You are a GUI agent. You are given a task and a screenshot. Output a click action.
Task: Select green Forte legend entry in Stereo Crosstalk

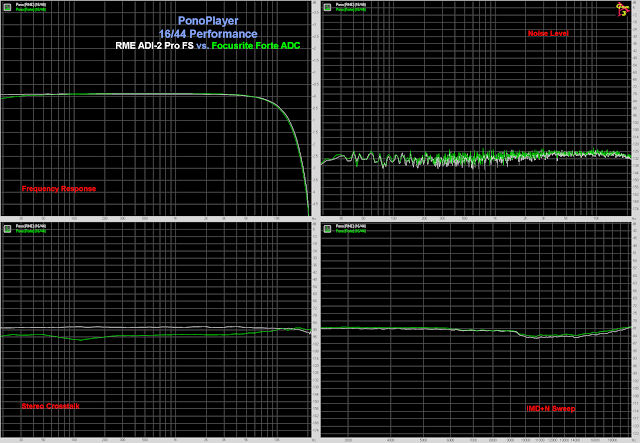[x=31, y=231]
